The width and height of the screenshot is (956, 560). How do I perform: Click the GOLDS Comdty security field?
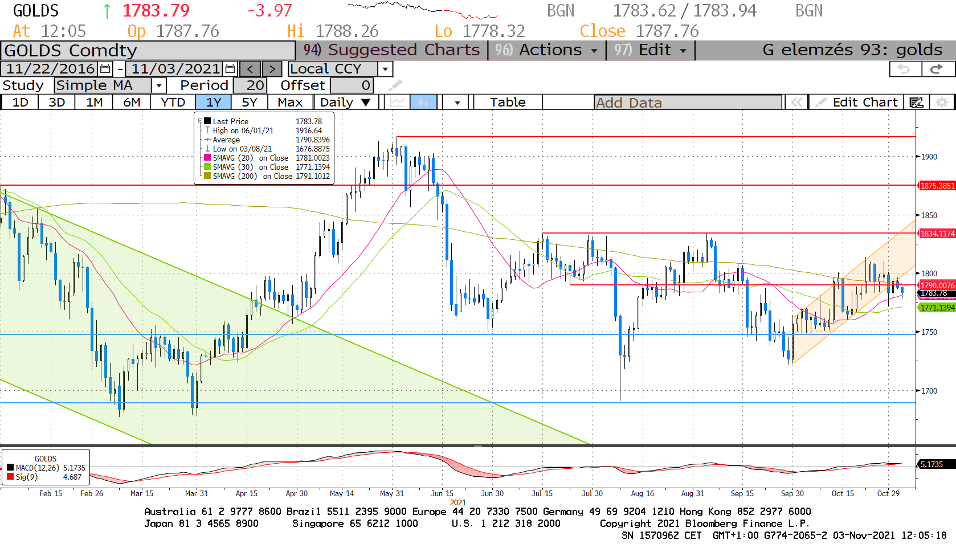click(148, 51)
